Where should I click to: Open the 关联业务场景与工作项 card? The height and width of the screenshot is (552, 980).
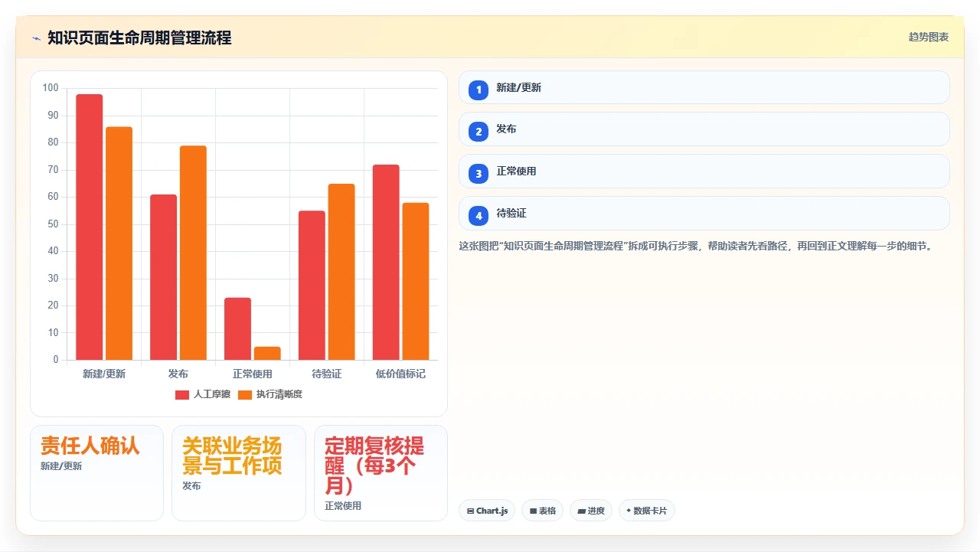point(239,473)
